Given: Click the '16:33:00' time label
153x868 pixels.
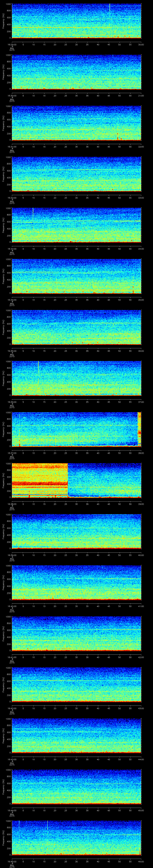Looking at the screenshot, I should (12, 249).
